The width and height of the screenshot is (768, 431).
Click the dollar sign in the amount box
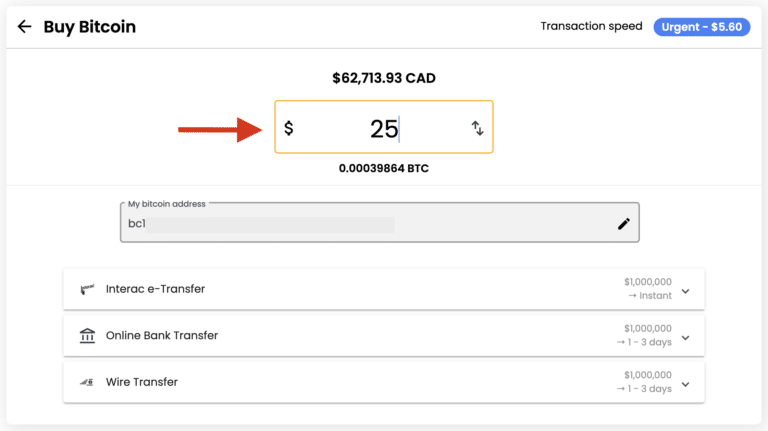(x=289, y=128)
